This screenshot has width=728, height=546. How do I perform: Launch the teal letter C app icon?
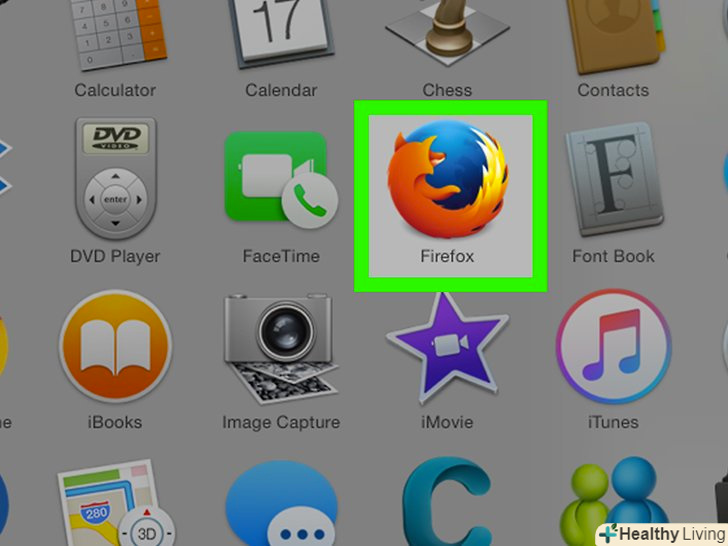(447, 502)
